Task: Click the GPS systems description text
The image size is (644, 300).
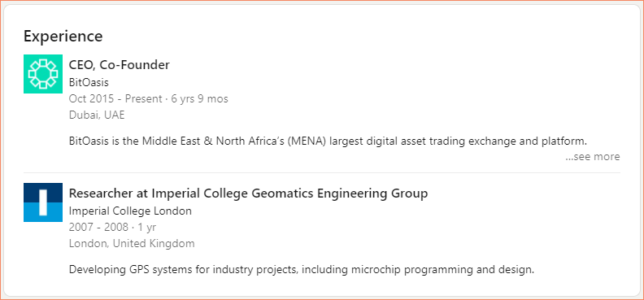Action: point(302,270)
